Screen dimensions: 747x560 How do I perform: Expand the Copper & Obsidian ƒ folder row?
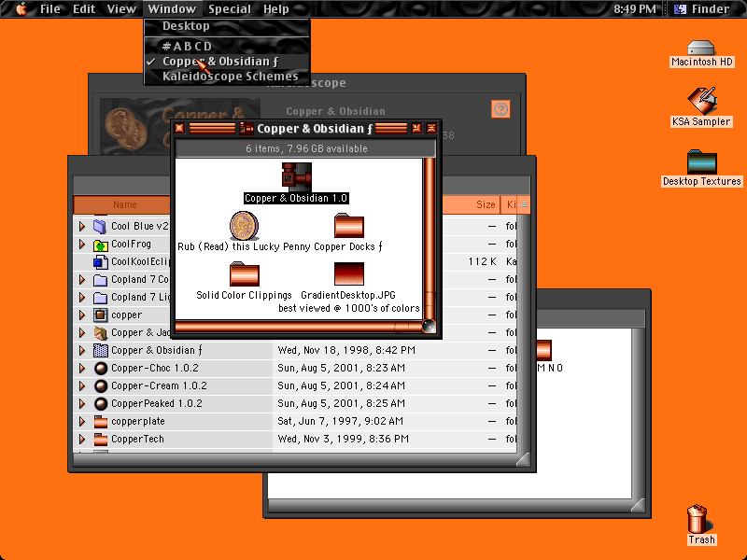click(82, 351)
